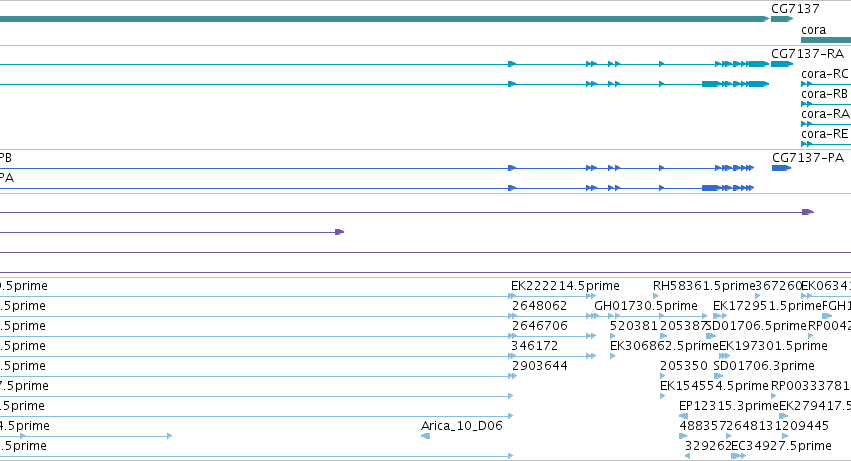
Task: Click the 520381 feature label
Action: coord(634,326)
